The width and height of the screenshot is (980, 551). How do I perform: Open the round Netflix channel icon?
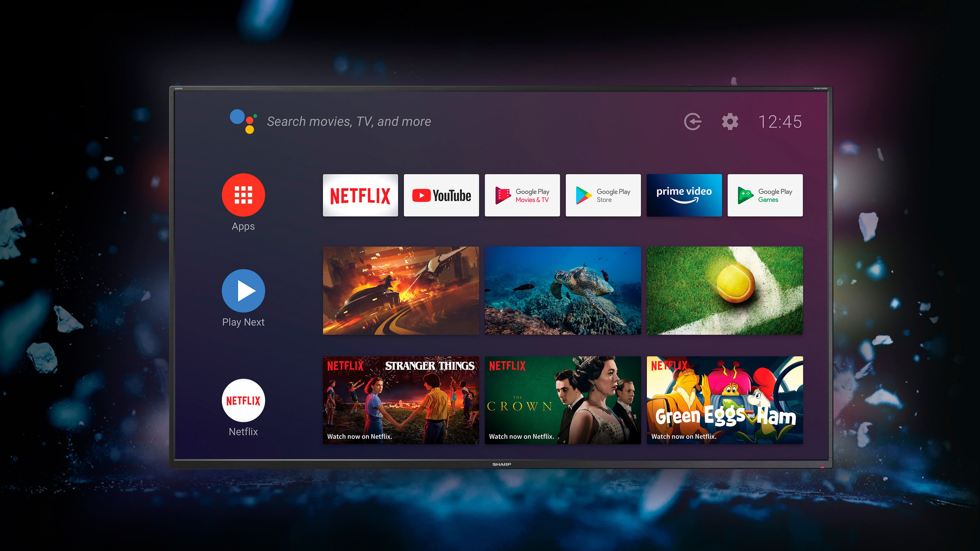pyautogui.click(x=243, y=400)
